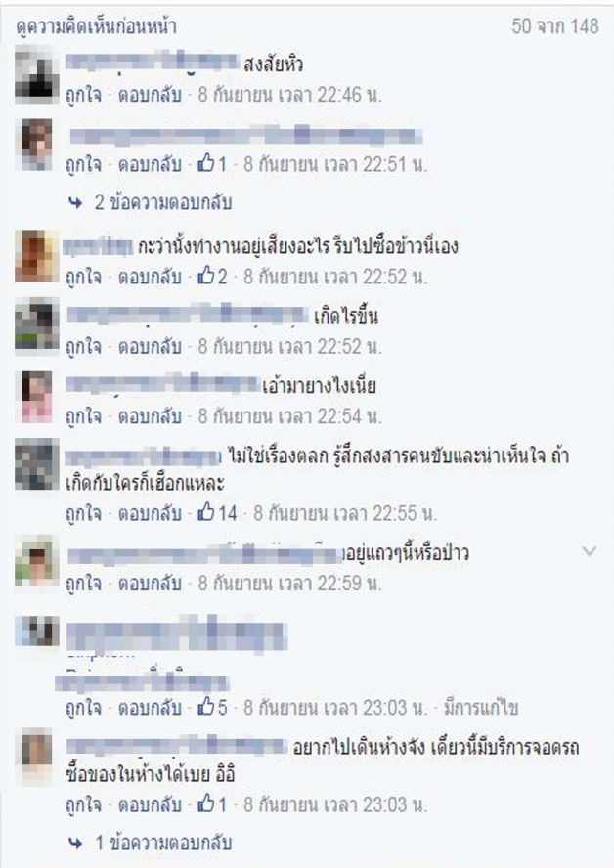The width and height of the screenshot is (614, 868).
Task: Click thumbs-up icon with 2 likes
Action: pyautogui.click(x=206, y=275)
